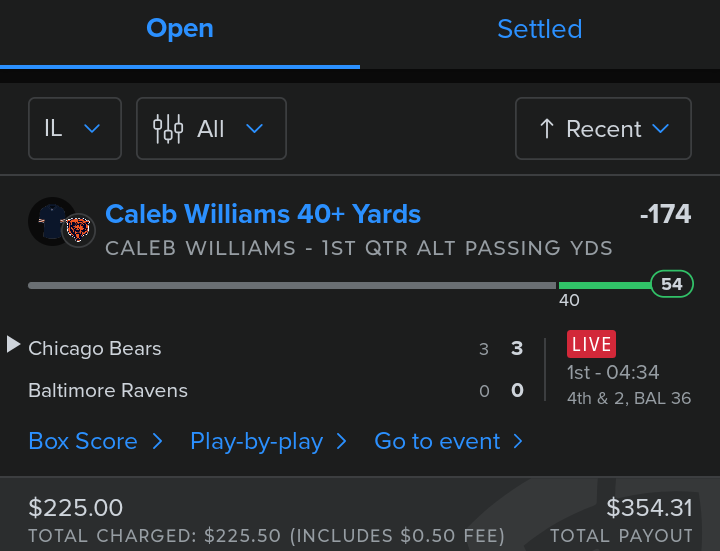
Task: Open the IL state dropdown
Action: tap(75, 129)
